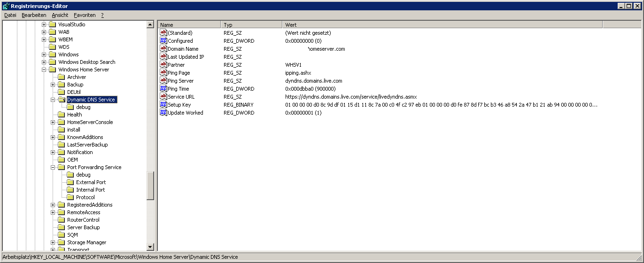Select the debug key under Dynamic DNS Service
This screenshot has width=644, height=263.
83,107
